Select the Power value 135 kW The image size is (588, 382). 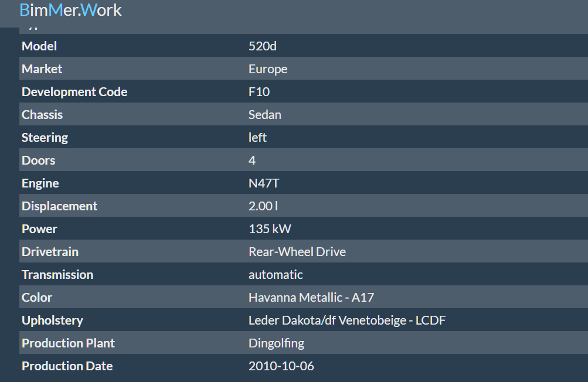click(270, 229)
